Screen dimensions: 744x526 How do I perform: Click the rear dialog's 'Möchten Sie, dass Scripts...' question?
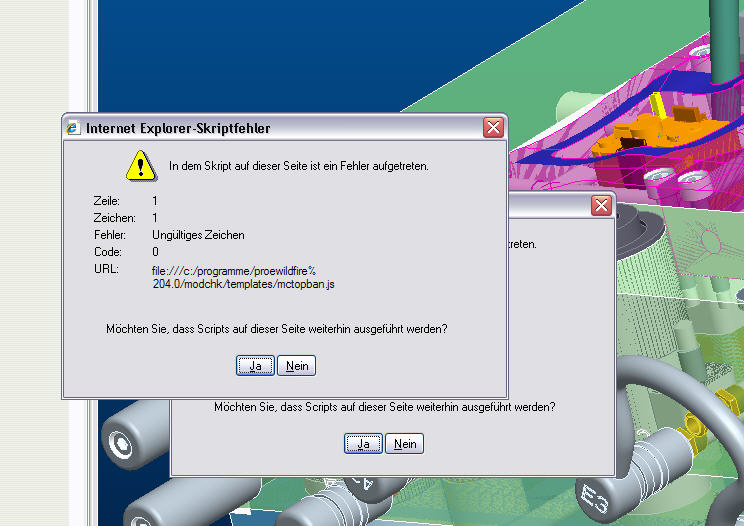point(384,406)
